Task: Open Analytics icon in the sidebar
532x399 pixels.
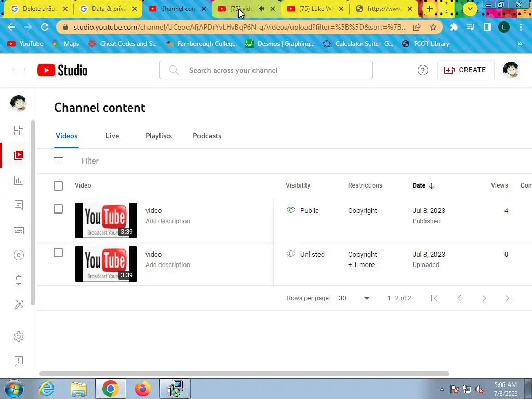Action: pos(19,180)
